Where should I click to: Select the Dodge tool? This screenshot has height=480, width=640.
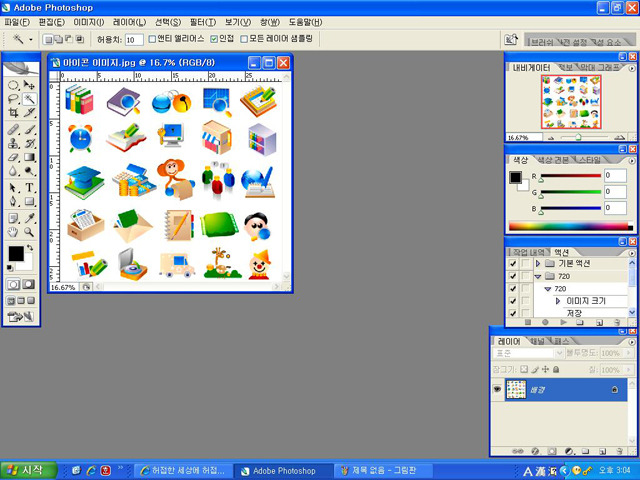29,171
